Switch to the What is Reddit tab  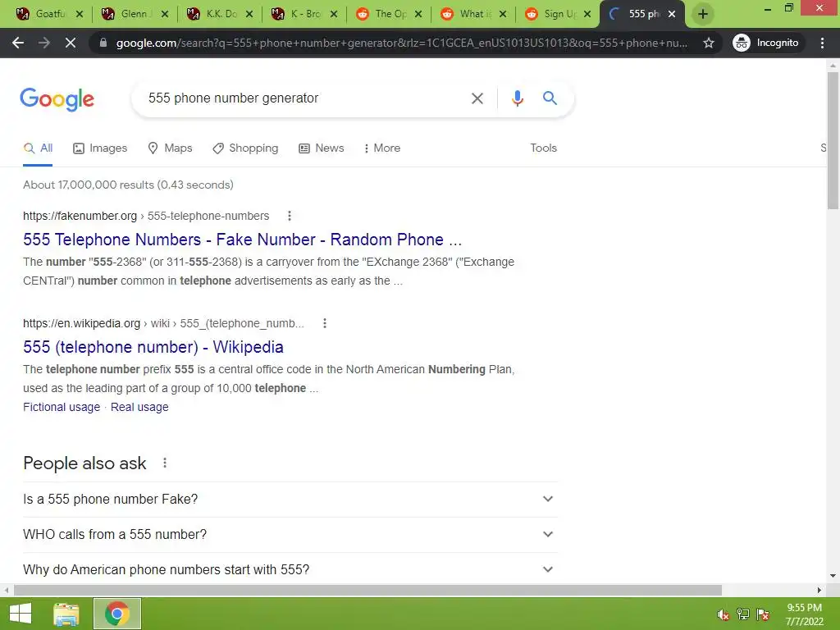click(473, 14)
